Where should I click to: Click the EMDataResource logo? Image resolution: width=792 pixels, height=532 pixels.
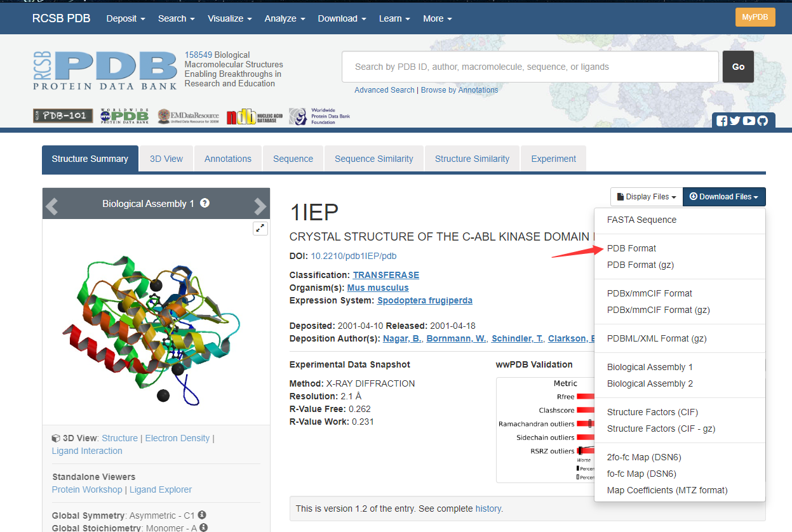coord(189,116)
